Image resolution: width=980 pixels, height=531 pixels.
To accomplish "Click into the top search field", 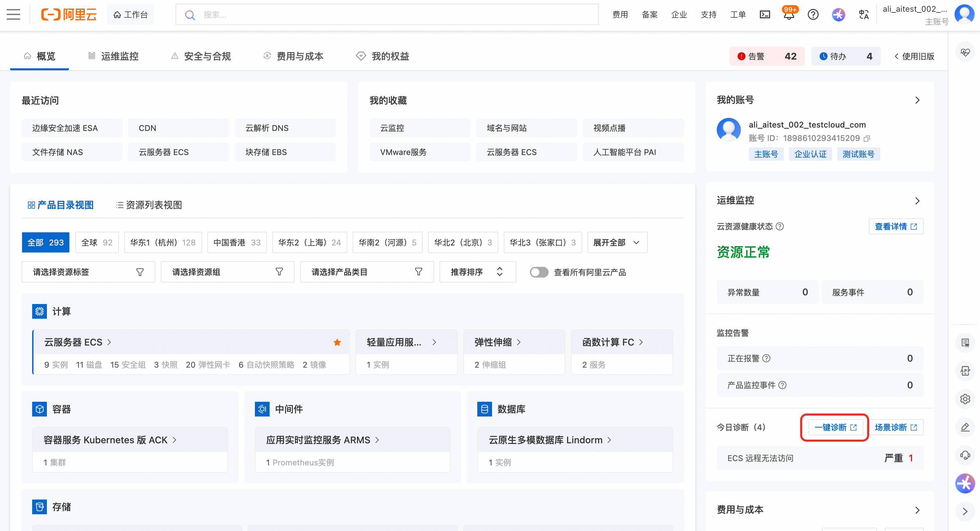I will click(387, 14).
